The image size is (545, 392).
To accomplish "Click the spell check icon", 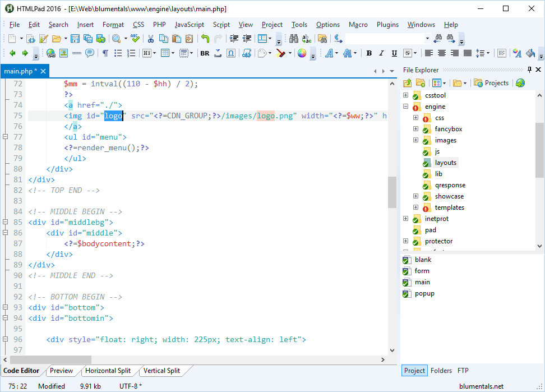I will (135, 39).
